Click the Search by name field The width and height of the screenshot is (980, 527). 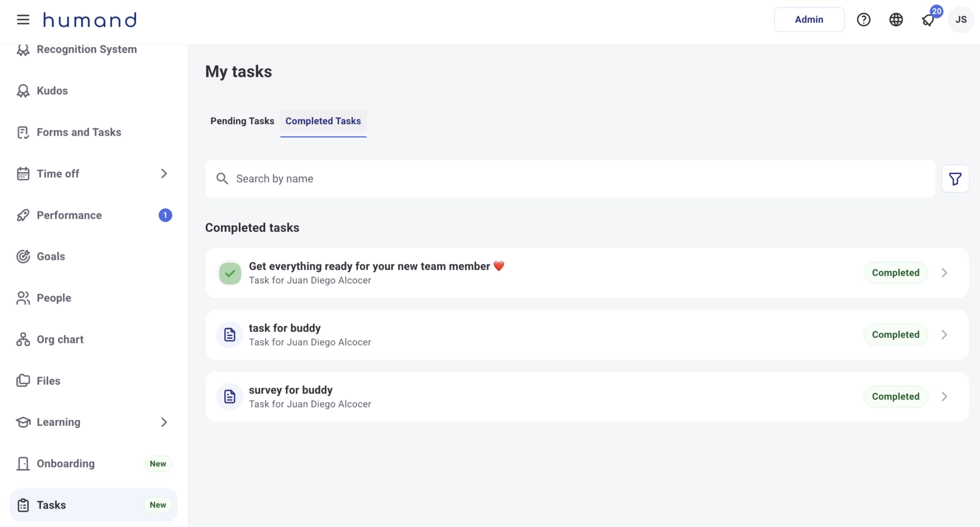pyautogui.click(x=572, y=178)
